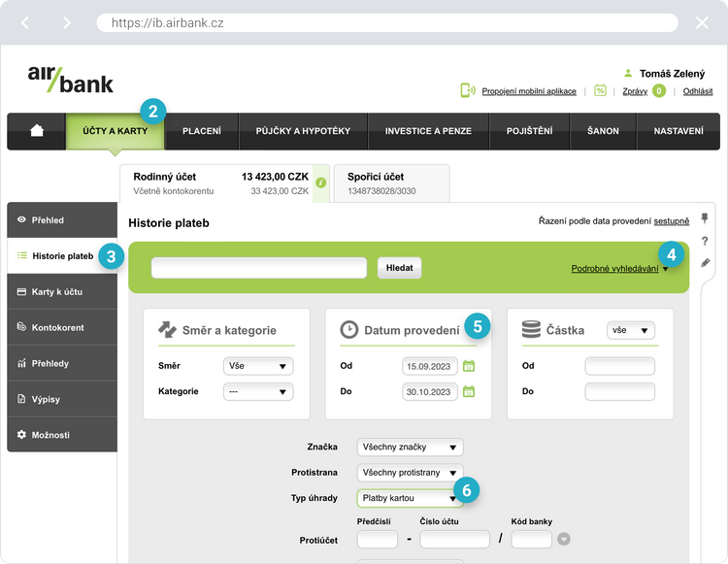The width and height of the screenshot is (728, 564).
Task: Click the Odhlásit link
Action: click(x=697, y=91)
